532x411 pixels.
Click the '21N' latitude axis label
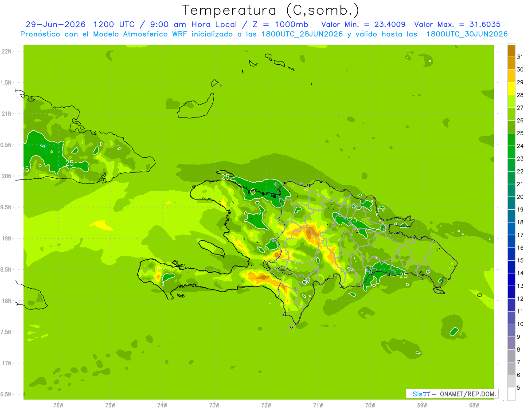click(6, 114)
